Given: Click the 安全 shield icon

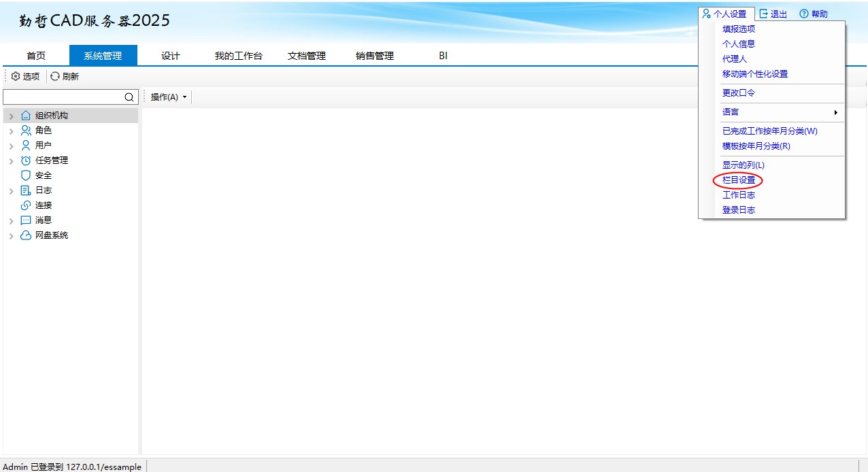Looking at the screenshot, I should coord(26,175).
